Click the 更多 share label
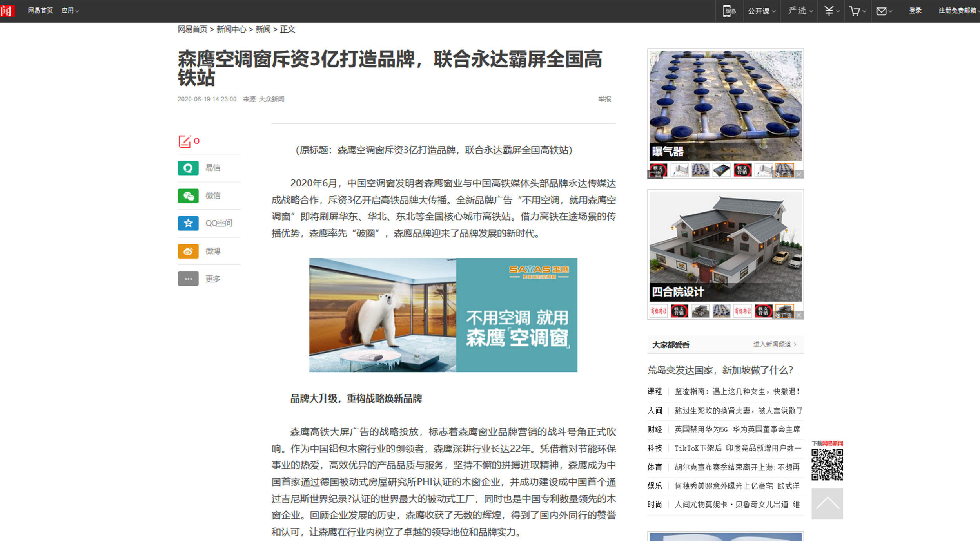 pos(213,279)
